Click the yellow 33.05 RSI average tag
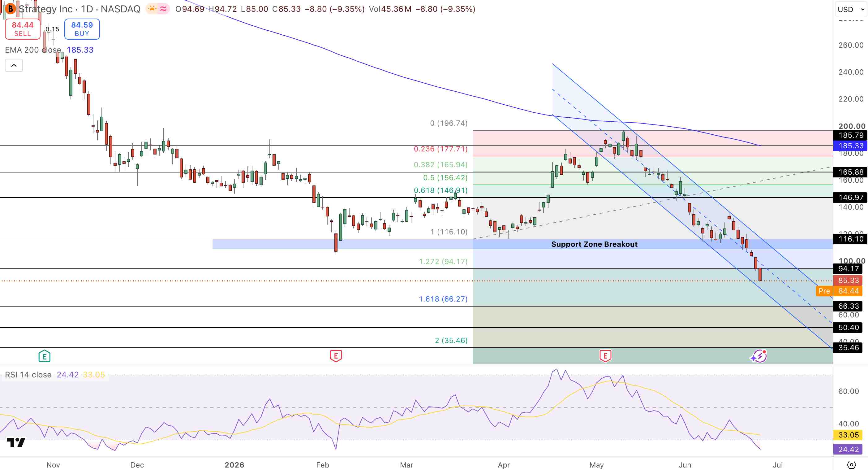 tap(848, 435)
